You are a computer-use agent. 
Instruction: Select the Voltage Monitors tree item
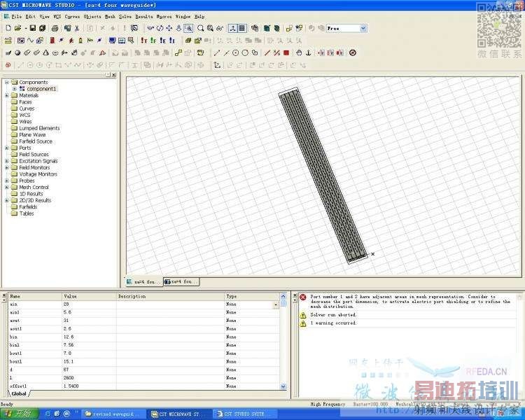tap(38, 174)
